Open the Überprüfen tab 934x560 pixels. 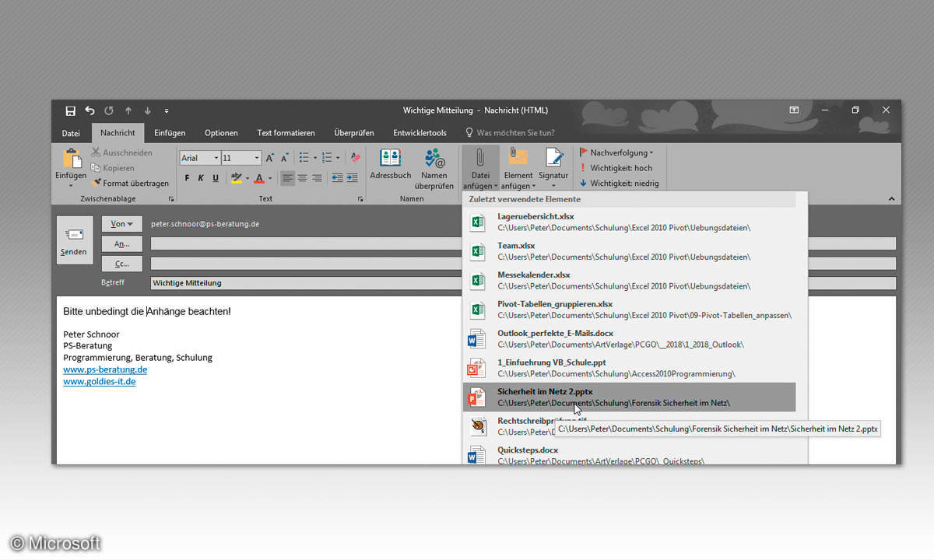coord(354,133)
